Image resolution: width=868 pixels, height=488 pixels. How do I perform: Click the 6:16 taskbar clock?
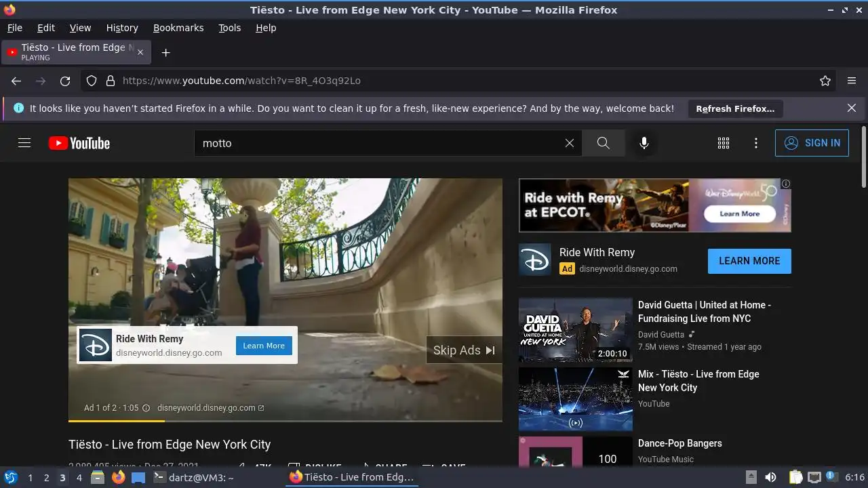click(x=854, y=477)
